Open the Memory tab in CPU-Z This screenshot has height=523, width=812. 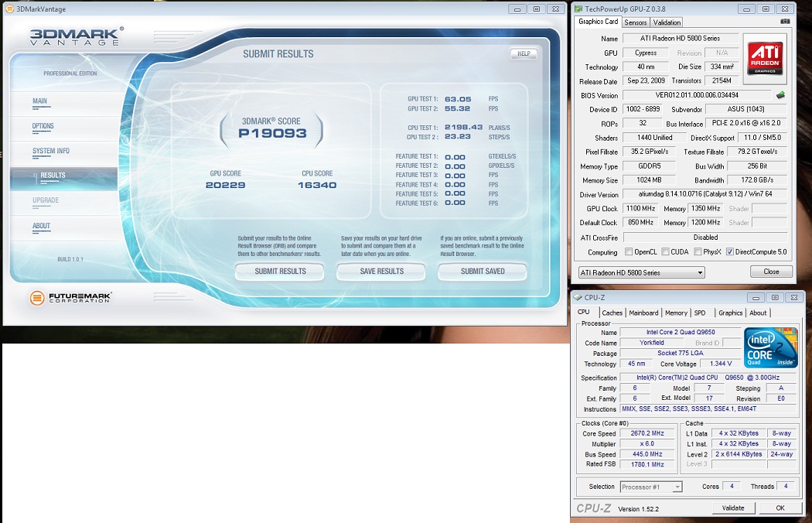point(677,313)
